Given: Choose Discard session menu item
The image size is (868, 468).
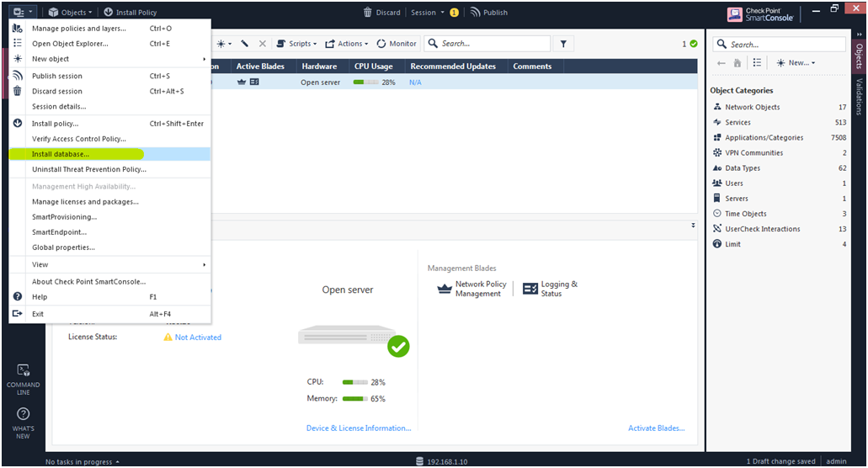Looking at the screenshot, I should (109, 91).
